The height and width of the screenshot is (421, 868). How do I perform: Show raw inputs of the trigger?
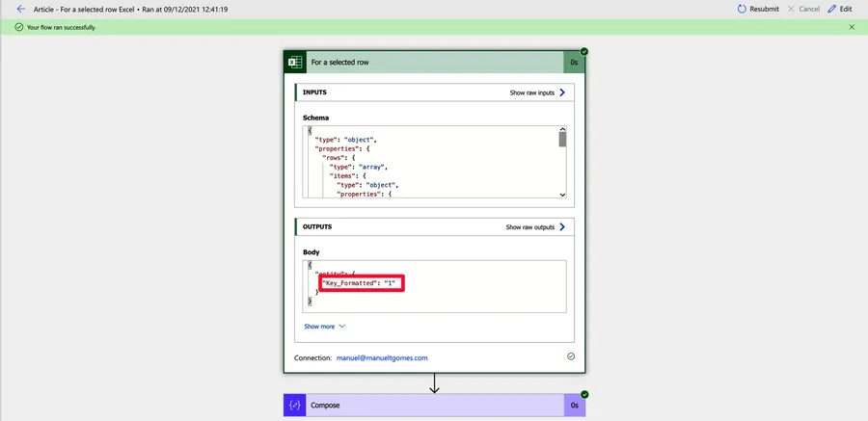point(537,92)
